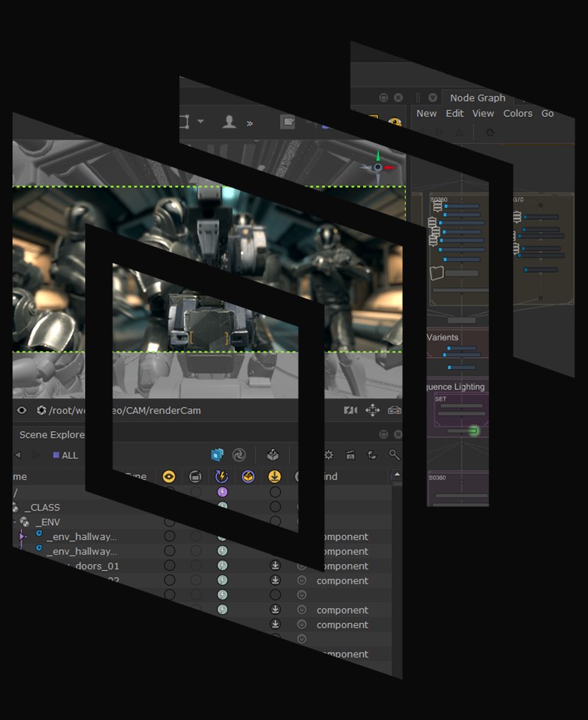Toggle the download circle on the _CLASS row
This screenshot has width=588, height=720.
[x=275, y=506]
